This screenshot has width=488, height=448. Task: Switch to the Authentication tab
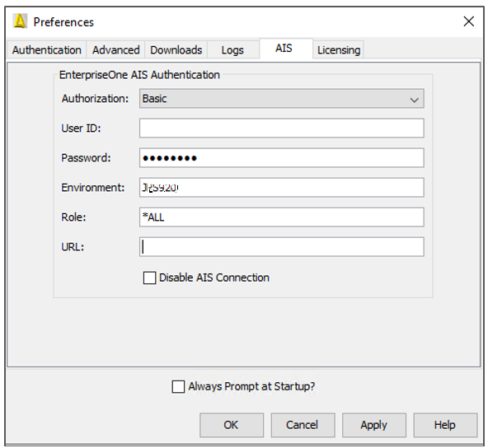(x=47, y=49)
